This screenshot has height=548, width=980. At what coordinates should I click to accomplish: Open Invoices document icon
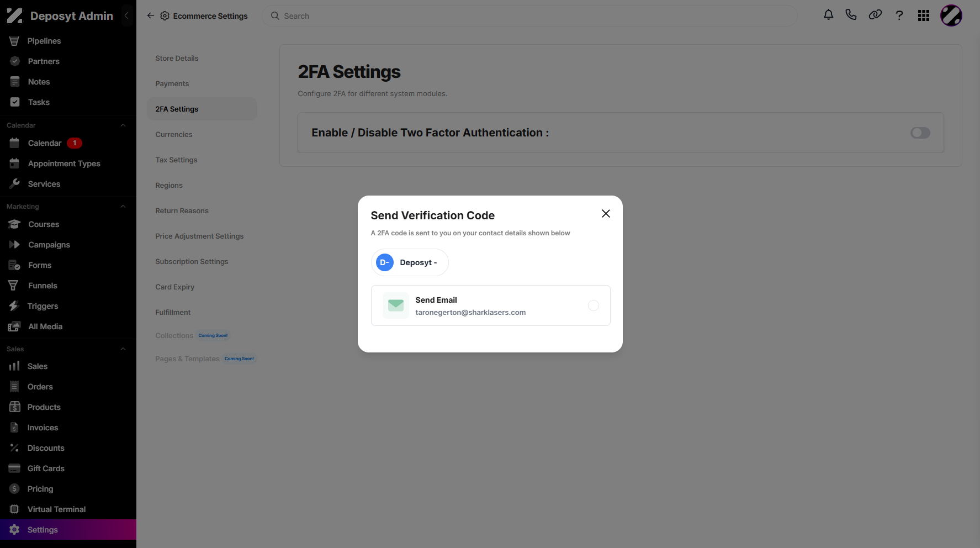(14, 428)
